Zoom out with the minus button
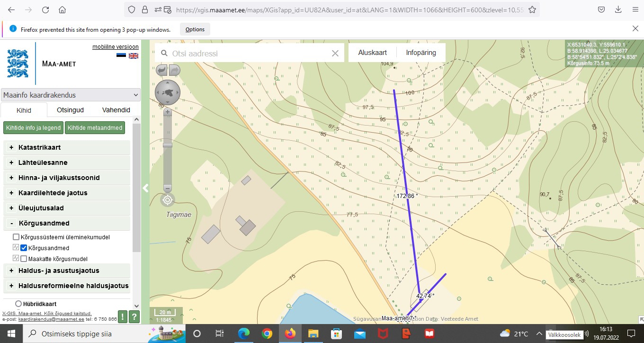The width and height of the screenshot is (644, 343). (168, 188)
